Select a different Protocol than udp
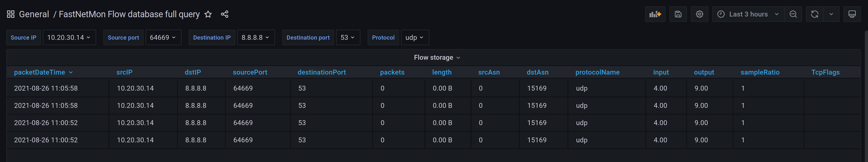This screenshot has width=868, height=162. click(x=414, y=38)
